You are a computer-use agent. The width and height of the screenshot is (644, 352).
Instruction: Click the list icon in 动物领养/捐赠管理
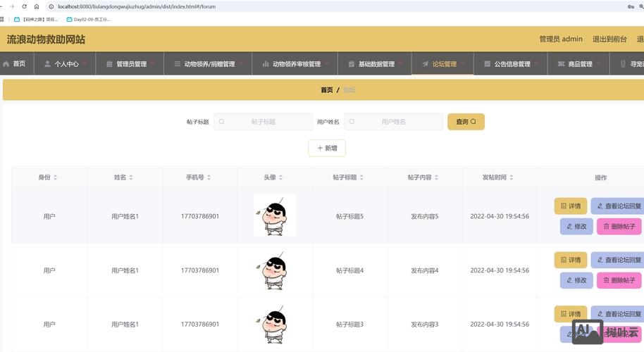tap(177, 63)
